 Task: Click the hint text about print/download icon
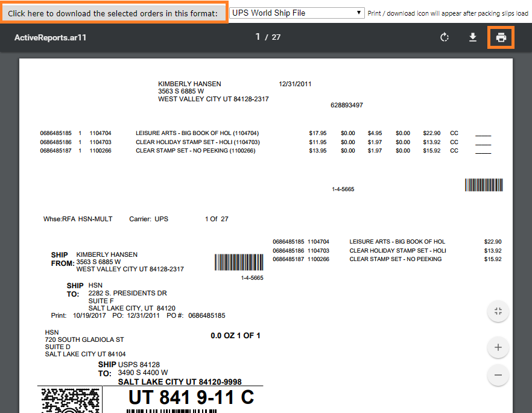(x=448, y=13)
